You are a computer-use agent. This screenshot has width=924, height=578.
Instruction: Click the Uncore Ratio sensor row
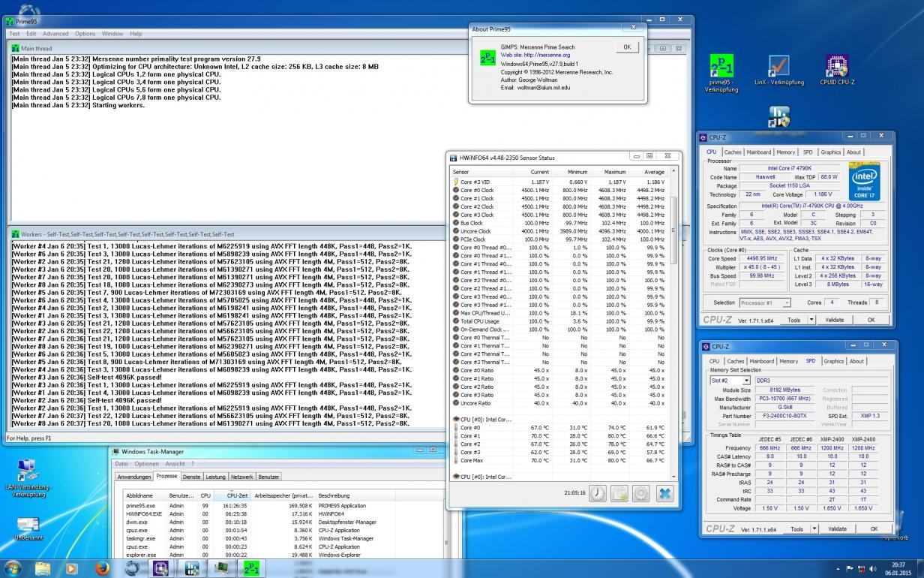[559, 403]
